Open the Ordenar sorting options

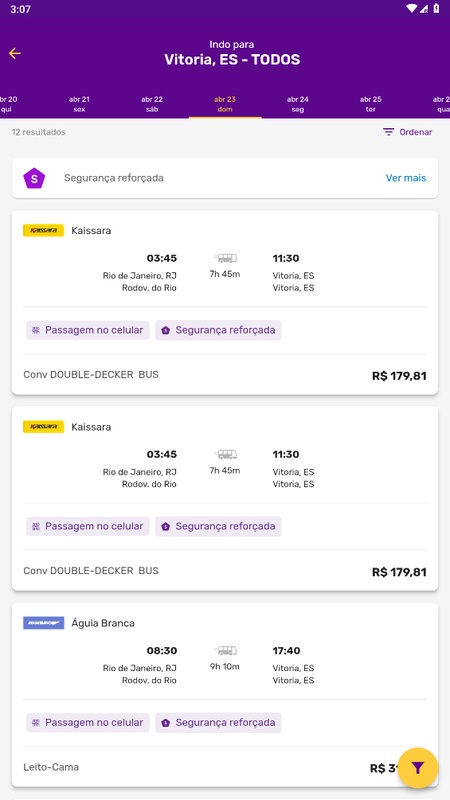[408, 132]
